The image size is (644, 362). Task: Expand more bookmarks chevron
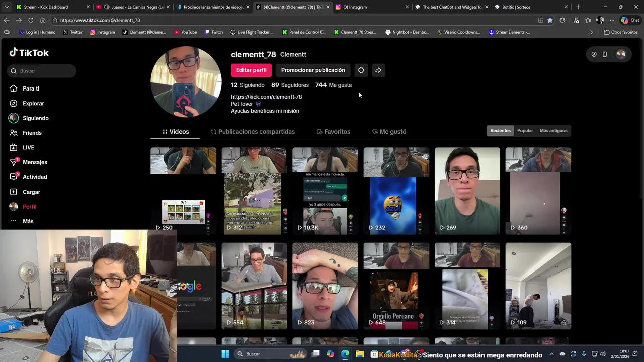pos(591,32)
